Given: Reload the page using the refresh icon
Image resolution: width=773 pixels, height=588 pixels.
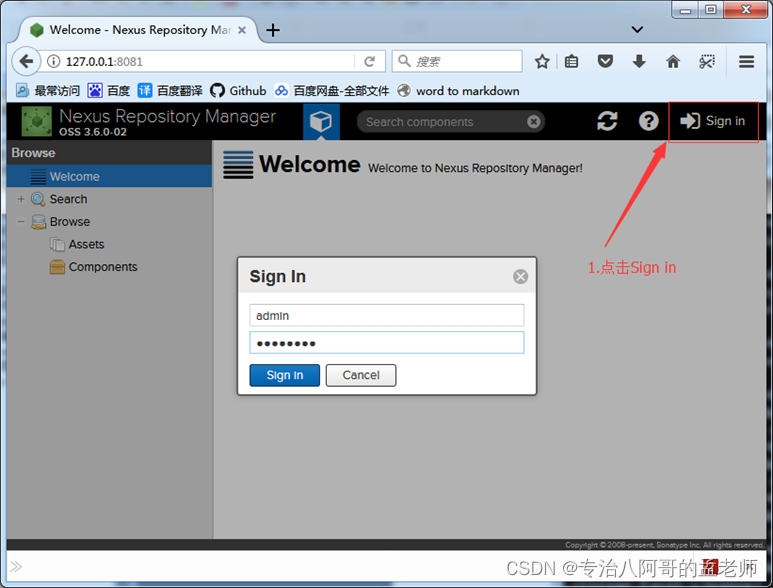Looking at the screenshot, I should tap(369, 62).
